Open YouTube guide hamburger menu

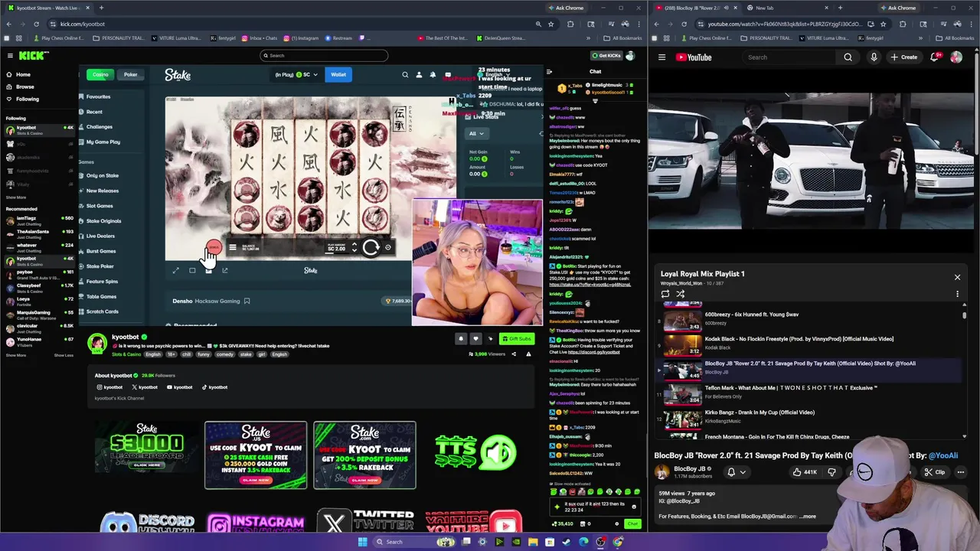click(661, 57)
